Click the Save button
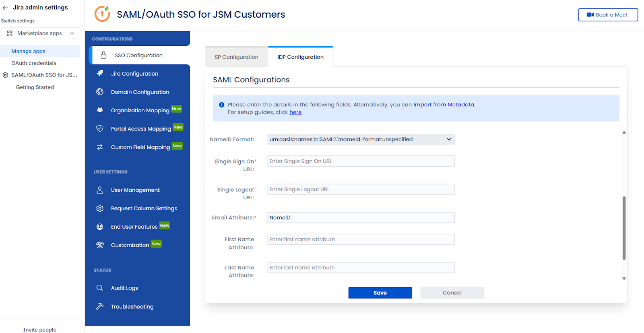The height and width of the screenshot is (333, 644). pyautogui.click(x=380, y=293)
